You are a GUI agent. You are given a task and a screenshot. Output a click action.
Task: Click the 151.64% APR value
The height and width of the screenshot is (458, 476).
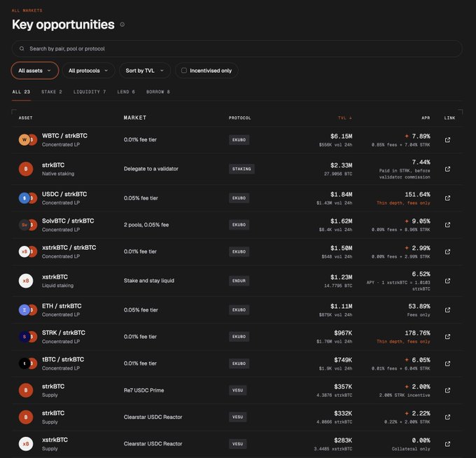coord(417,195)
